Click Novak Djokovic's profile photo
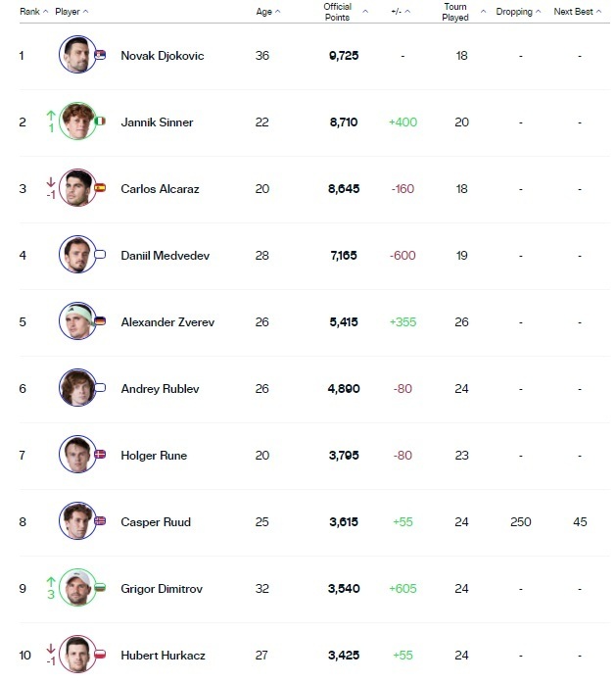This screenshot has height=683, width=616. click(x=75, y=55)
